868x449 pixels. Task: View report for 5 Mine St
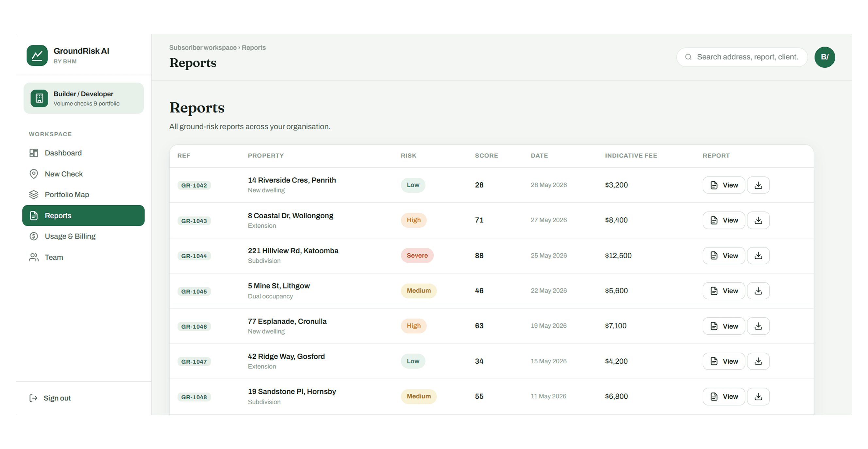click(x=724, y=291)
